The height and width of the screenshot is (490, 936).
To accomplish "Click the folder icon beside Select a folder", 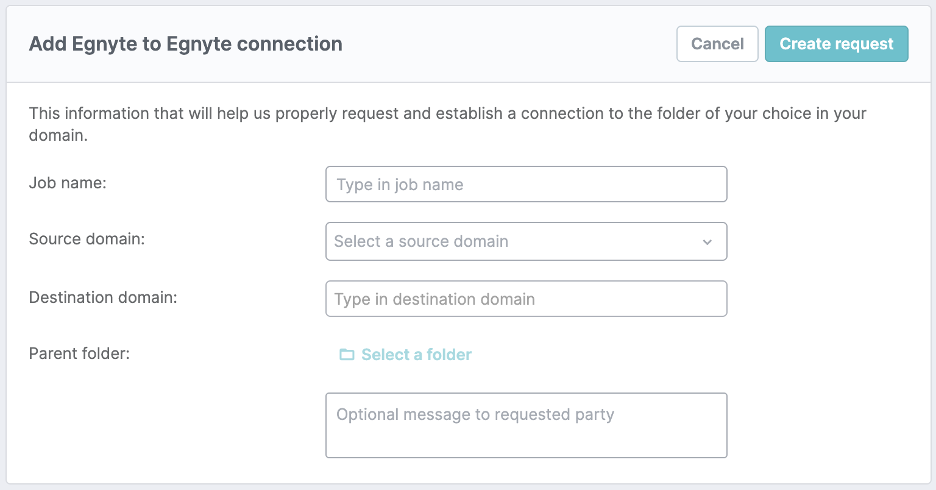I will (x=346, y=355).
